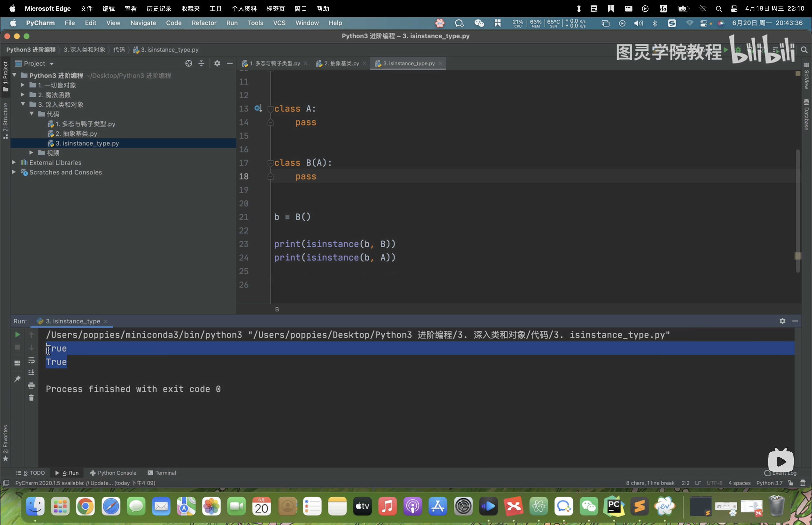Expand Scratches and Consoles node
812x525 pixels.
(14, 172)
